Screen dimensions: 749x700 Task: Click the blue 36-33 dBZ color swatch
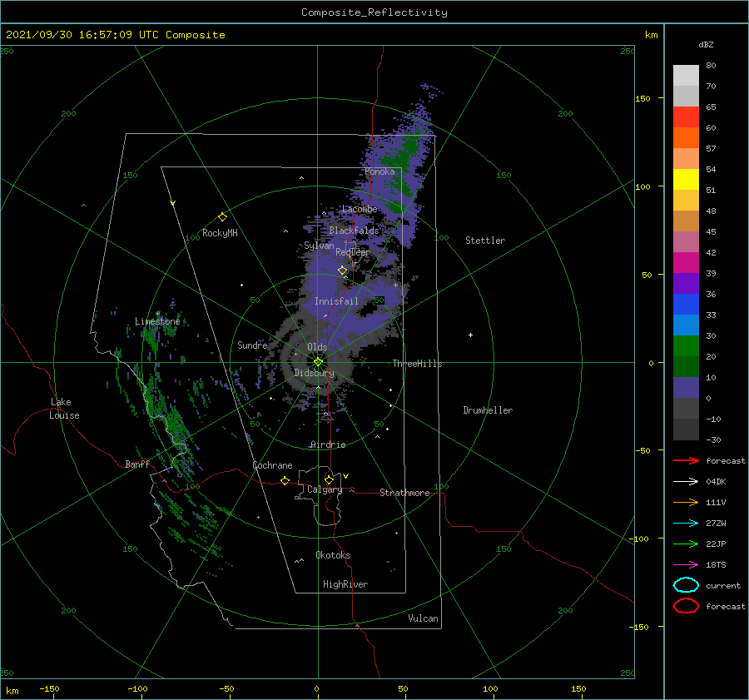686,305
